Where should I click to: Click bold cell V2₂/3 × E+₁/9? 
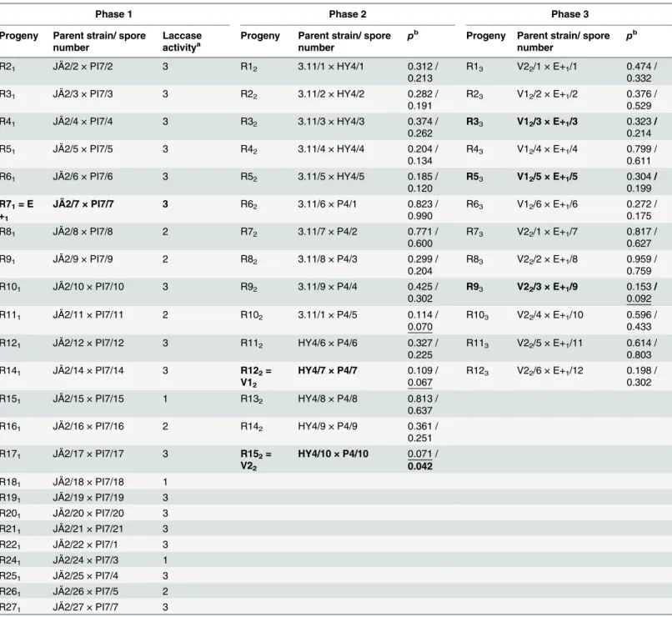coord(547,287)
